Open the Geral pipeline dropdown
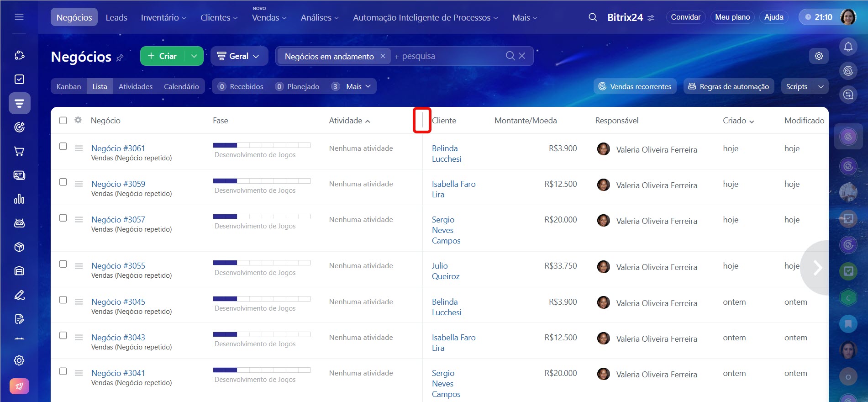Image resolution: width=868 pixels, height=402 pixels. click(x=239, y=56)
